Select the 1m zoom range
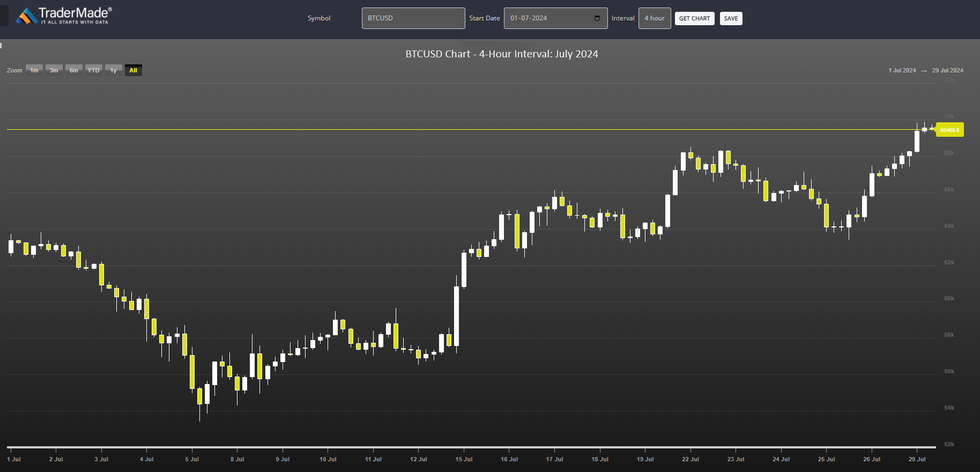Viewport: 980px width, 472px height. [34, 70]
